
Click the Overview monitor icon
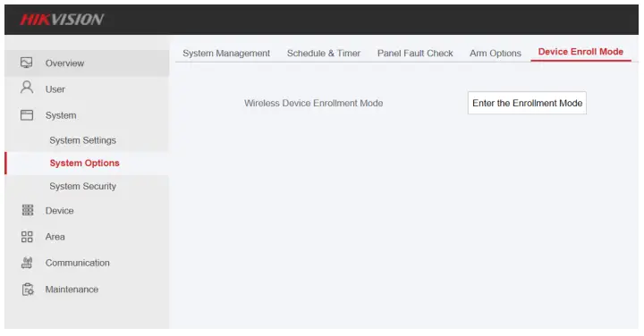[26, 63]
